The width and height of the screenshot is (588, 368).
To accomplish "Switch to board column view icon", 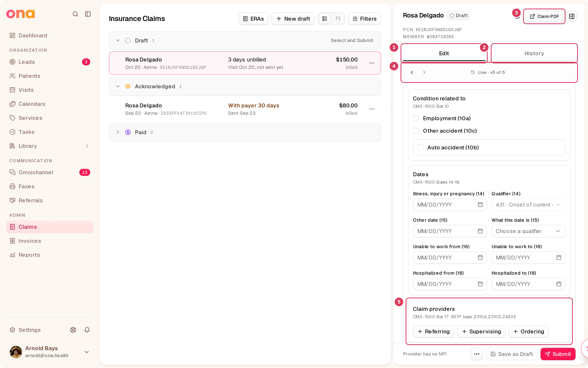I will click(338, 19).
